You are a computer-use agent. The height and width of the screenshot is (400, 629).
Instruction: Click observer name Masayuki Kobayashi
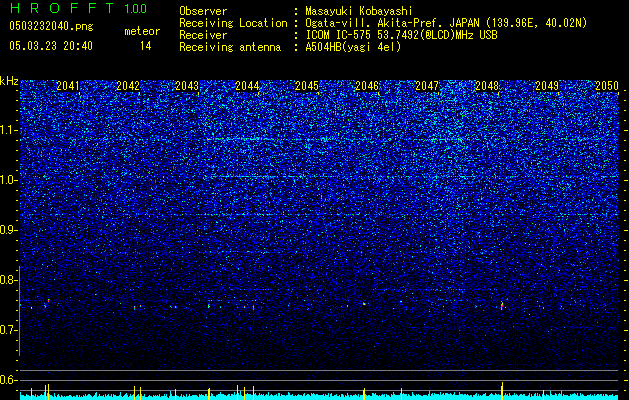click(359, 11)
